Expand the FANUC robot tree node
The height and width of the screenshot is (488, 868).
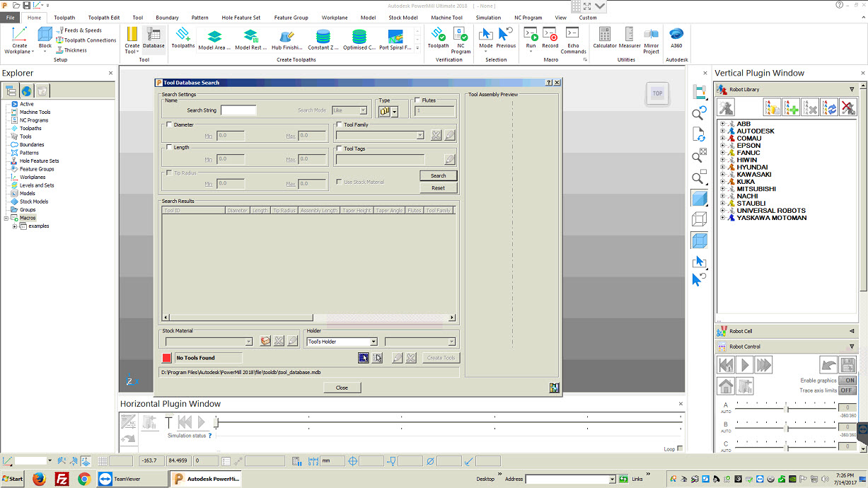coord(723,153)
